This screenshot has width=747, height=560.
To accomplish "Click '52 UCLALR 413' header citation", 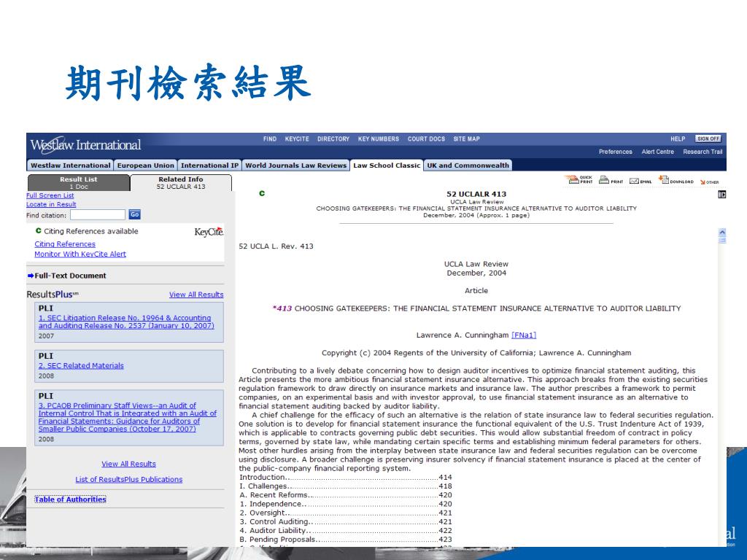I will point(476,194).
